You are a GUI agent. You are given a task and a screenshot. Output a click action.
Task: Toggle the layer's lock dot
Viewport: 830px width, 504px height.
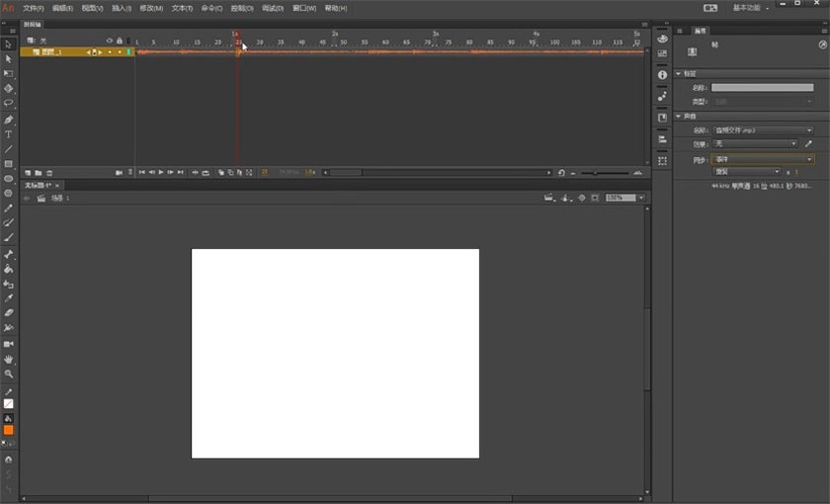click(120, 51)
